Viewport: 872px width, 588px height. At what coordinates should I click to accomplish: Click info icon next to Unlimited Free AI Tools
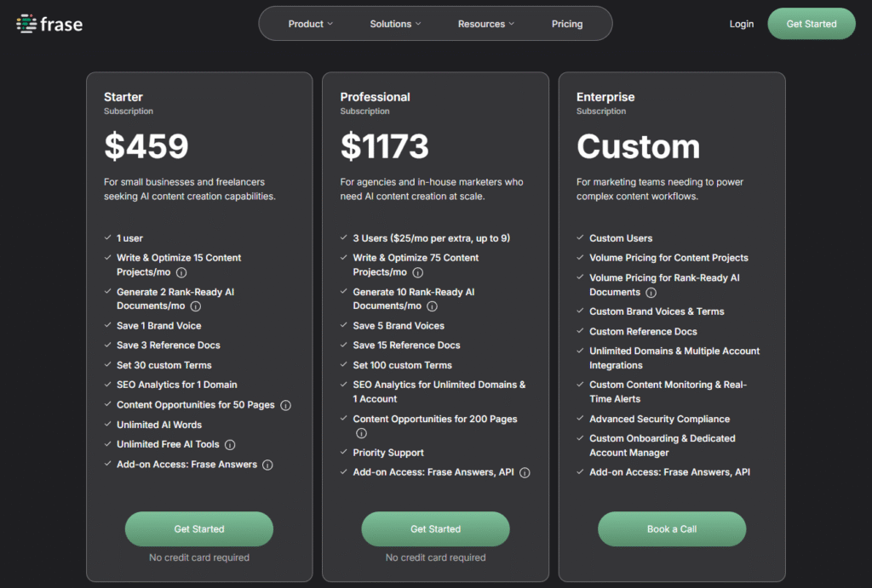[x=230, y=444]
